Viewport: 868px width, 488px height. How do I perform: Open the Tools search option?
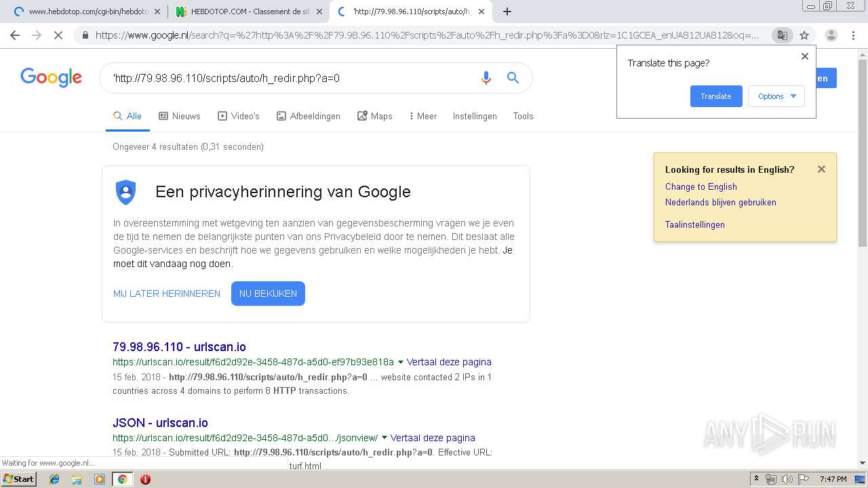(523, 116)
